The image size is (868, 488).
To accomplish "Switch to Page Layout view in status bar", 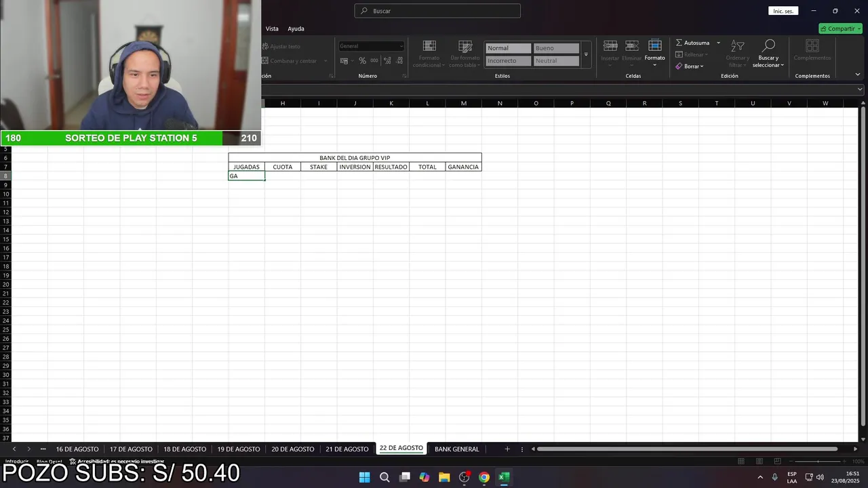I will pyautogui.click(x=759, y=462).
